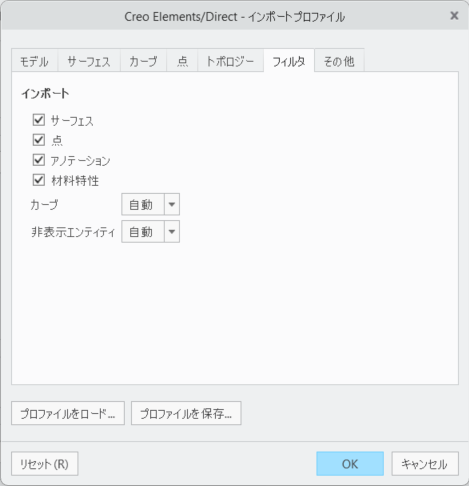Click the 非表示エンティティ label
This screenshot has width=469, height=486.
(x=73, y=232)
